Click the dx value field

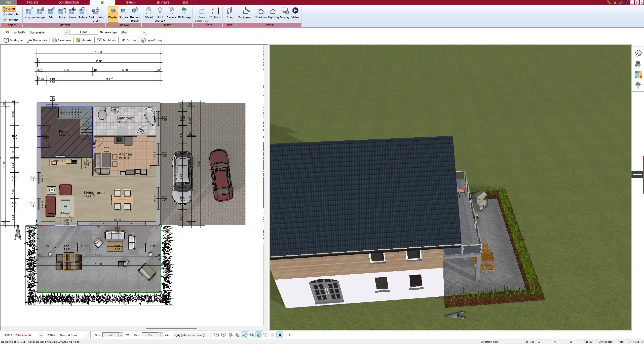[111, 335]
